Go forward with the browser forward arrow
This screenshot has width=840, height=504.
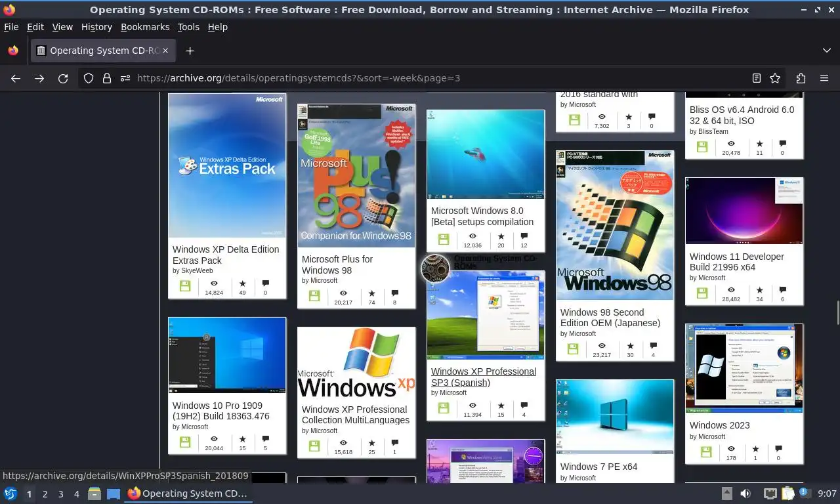[39, 78]
